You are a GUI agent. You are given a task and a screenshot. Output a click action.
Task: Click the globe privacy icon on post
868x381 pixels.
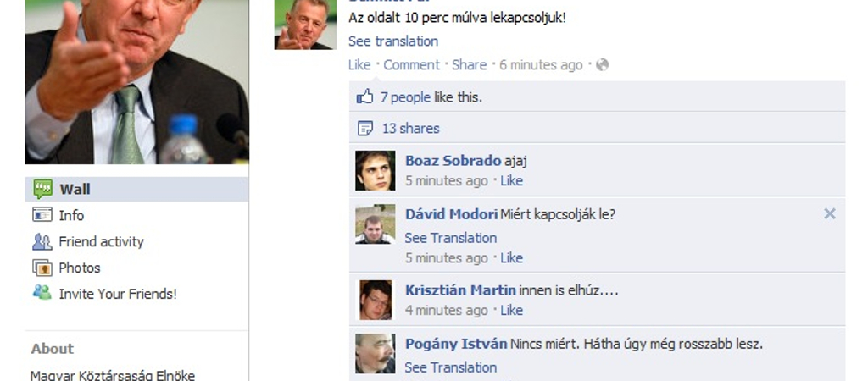[x=603, y=64]
